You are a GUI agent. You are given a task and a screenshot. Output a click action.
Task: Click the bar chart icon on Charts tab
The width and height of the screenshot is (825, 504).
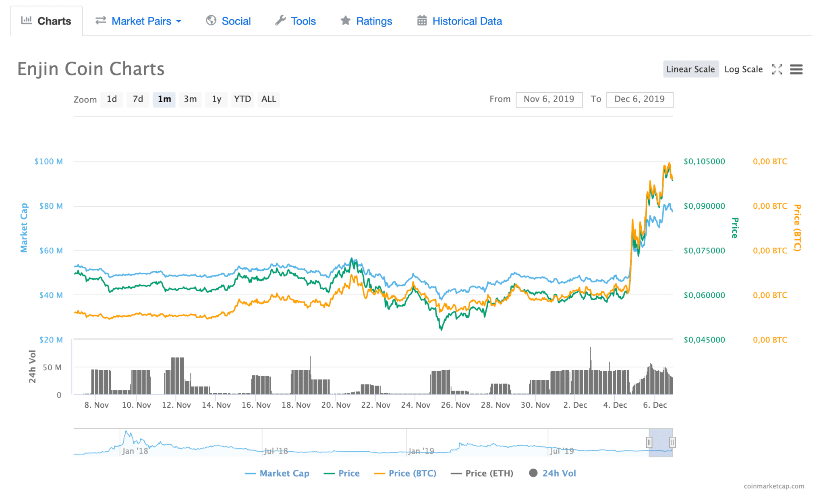click(x=27, y=20)
